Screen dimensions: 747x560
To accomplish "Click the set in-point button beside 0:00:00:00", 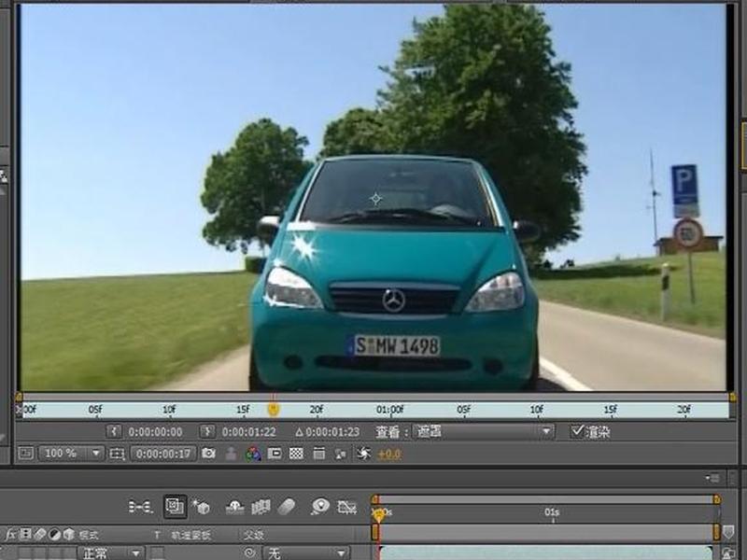I will coord(113,431).
